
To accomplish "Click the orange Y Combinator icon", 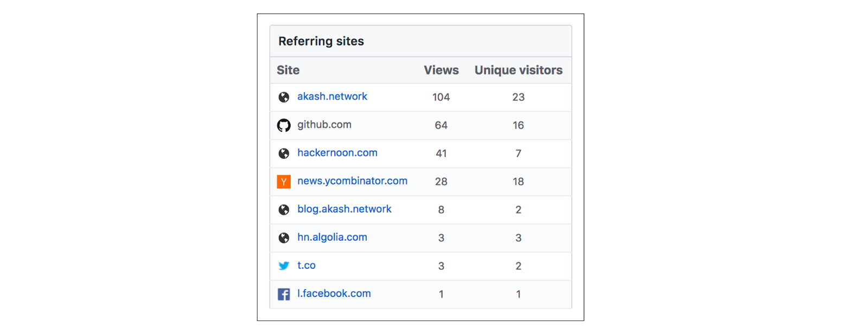I will [284, 182].
